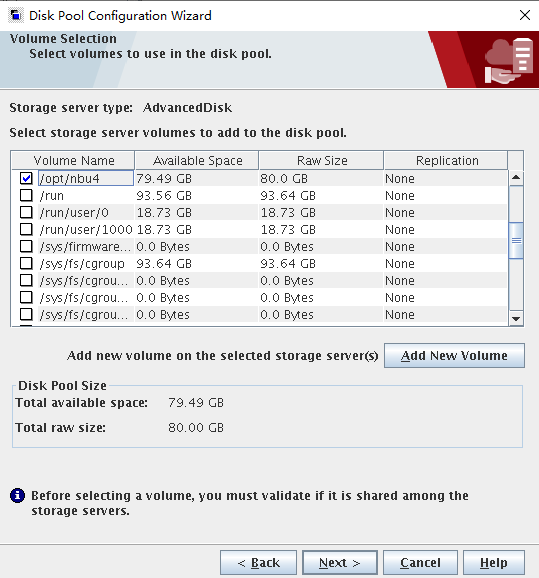Click the volume list scrollbar thumb
This screenshot has height=578, width=539.
click(516, 241)
